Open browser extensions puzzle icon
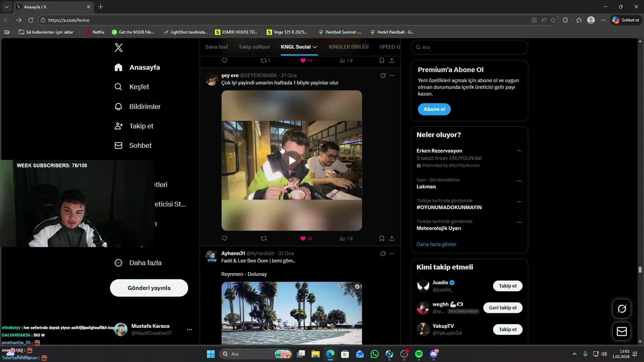This screenshot has height=362, width=644. coord(566,20)
